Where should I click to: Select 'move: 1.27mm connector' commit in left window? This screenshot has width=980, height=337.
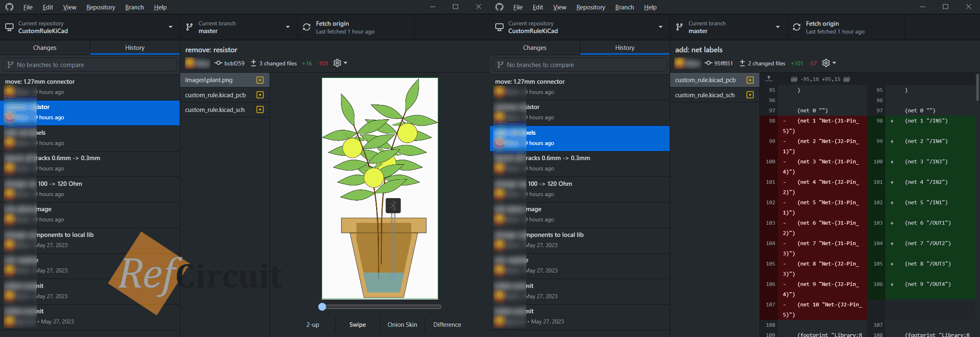point(90,87)
